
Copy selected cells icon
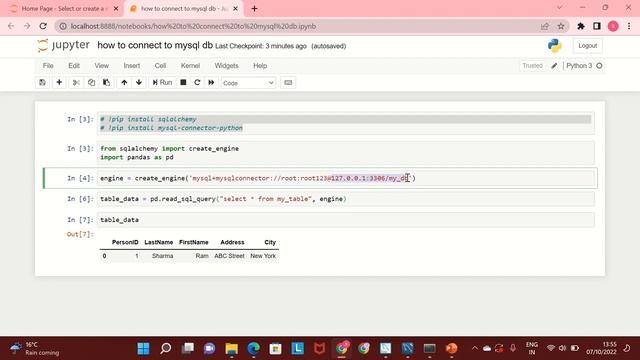pos(91,82)
